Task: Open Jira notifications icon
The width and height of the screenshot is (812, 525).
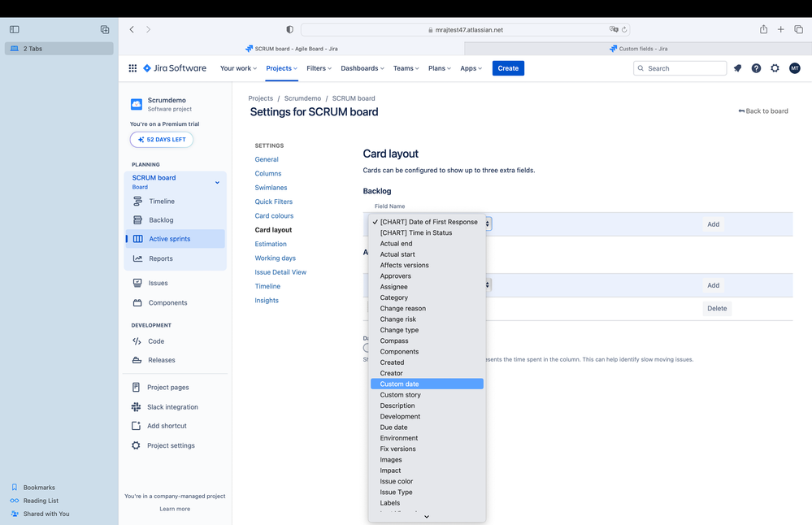Action: coord(737,68)
